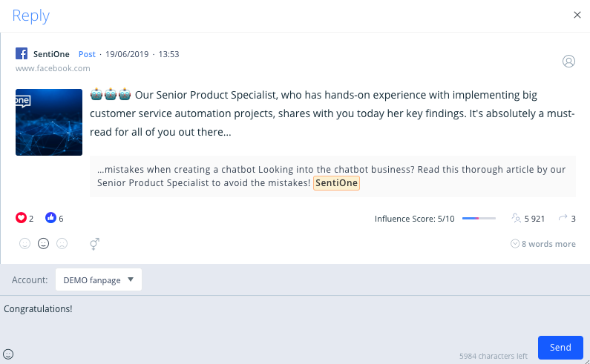Click the Post type label

point(87,54)
